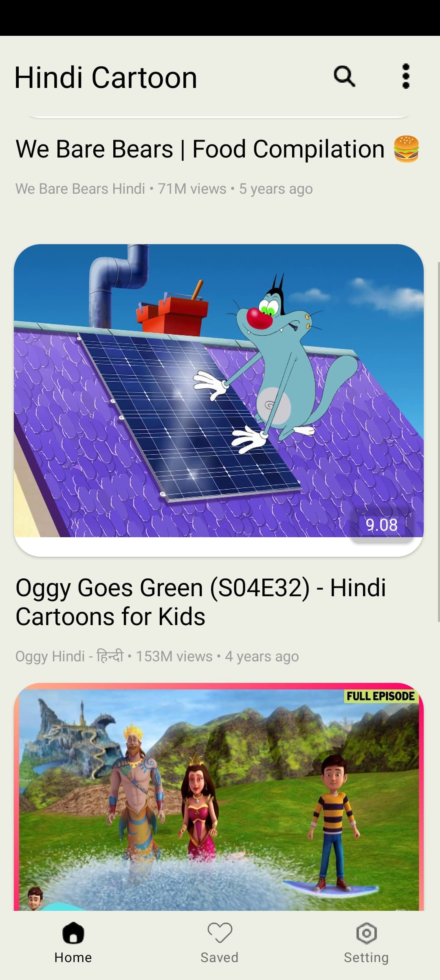Click the 9.08 duration badge

click(x=382, y=525)
